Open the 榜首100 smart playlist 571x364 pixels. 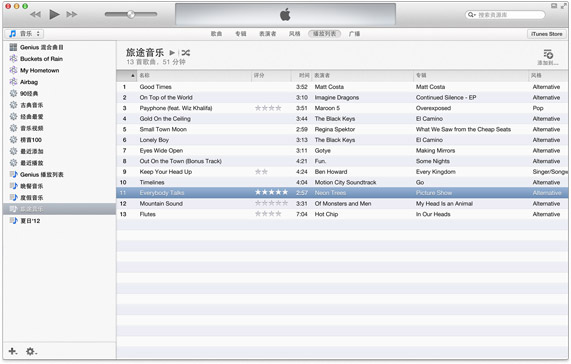coord(59,140)
